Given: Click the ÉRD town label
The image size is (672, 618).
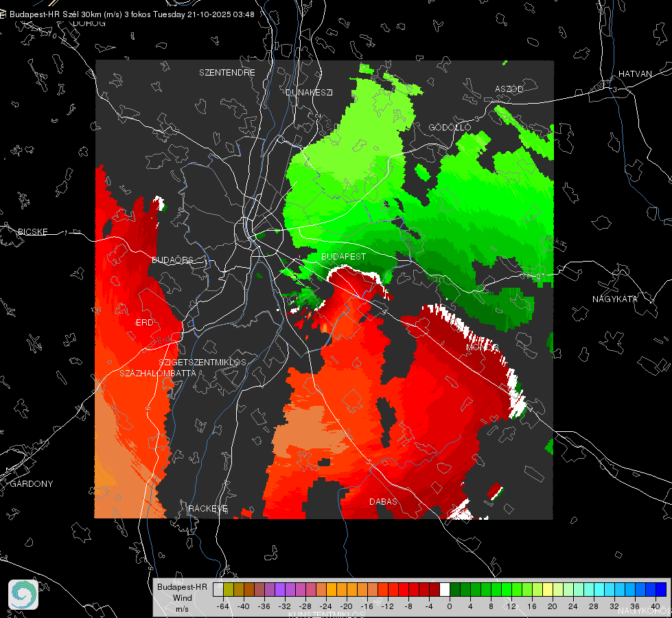Looking at the screenshot, I should click(144, 323).
